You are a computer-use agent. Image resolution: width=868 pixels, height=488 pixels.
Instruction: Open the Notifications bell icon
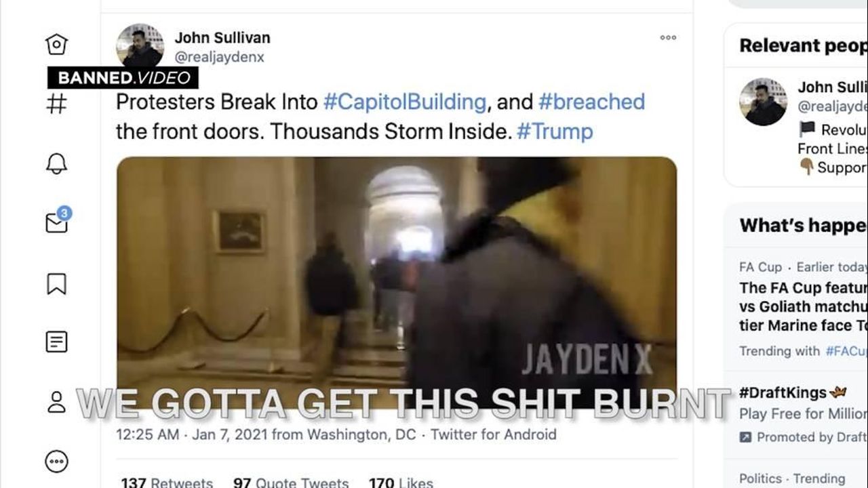click(56, 163)
